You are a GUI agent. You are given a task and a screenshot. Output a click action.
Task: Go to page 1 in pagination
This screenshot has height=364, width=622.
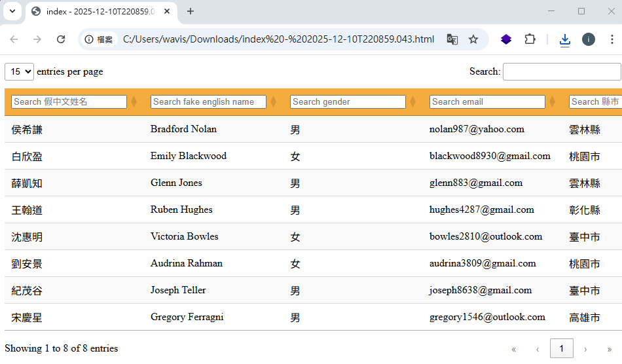(x=561, y=349)
